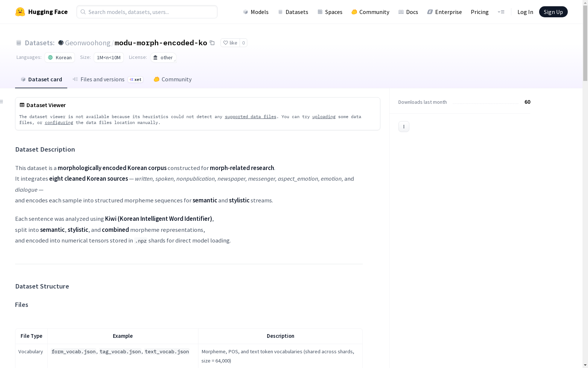Open the configuring link

pos(59,123)
